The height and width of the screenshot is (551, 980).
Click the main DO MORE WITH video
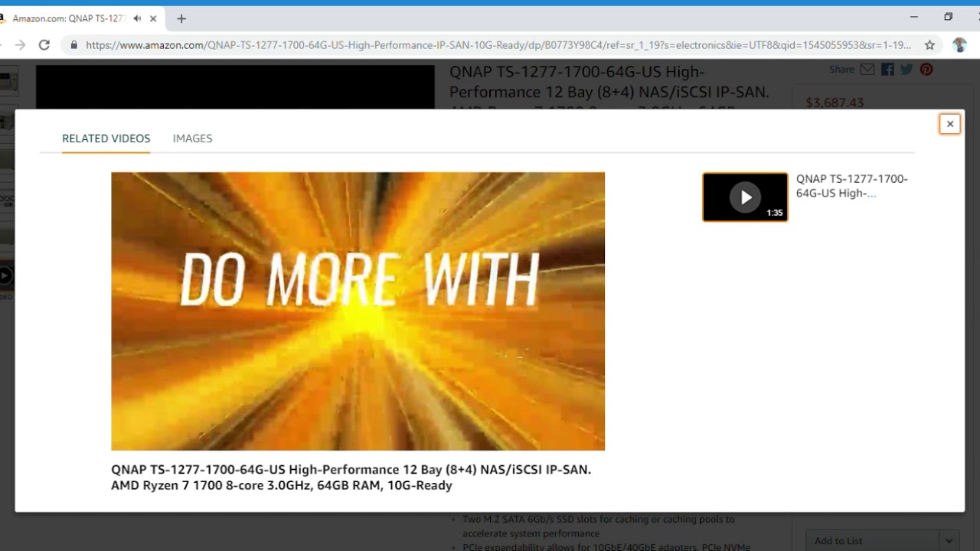point(358,311)
